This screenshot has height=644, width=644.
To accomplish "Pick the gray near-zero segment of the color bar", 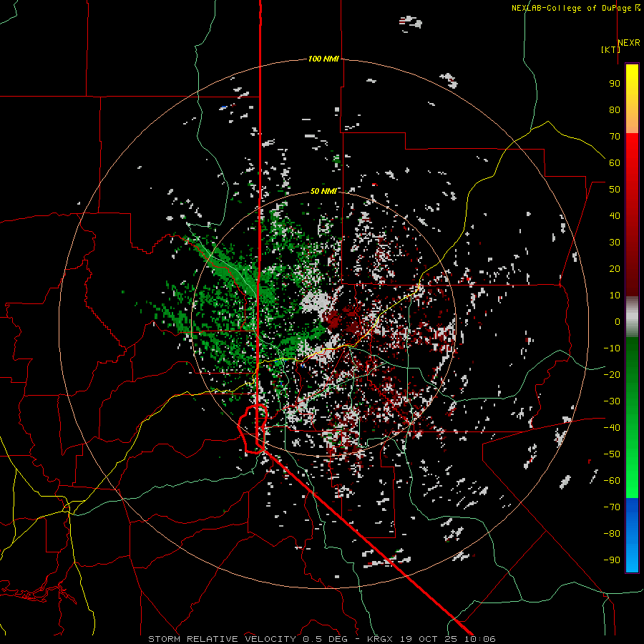I will [x=632, y=317].
